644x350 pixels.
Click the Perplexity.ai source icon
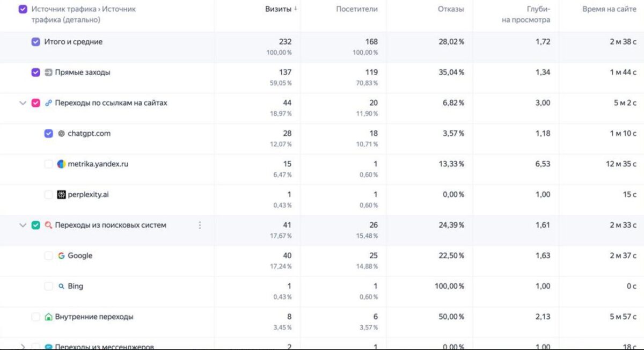(61, 195)
